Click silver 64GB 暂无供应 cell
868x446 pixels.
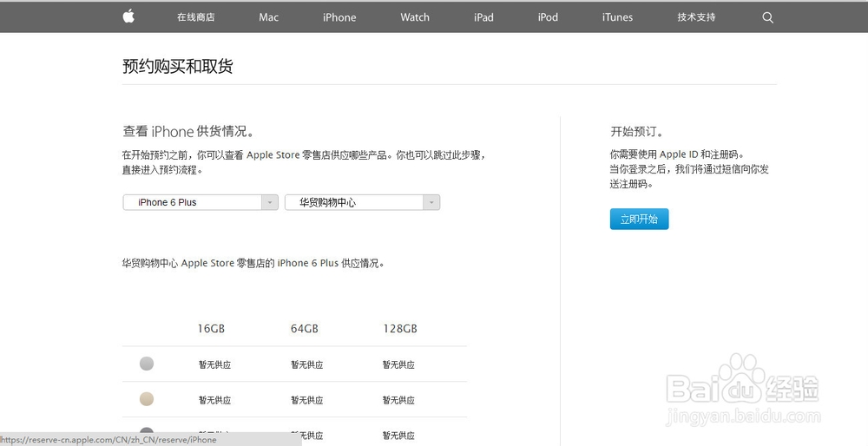306,364
